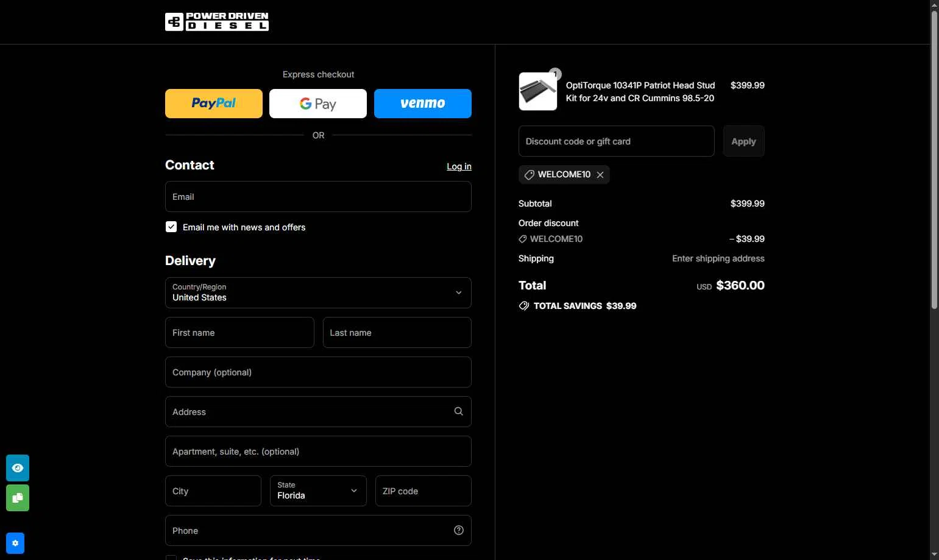Click the scrollbar up arrow
This screenshot has width=939, height=560.
934,5
